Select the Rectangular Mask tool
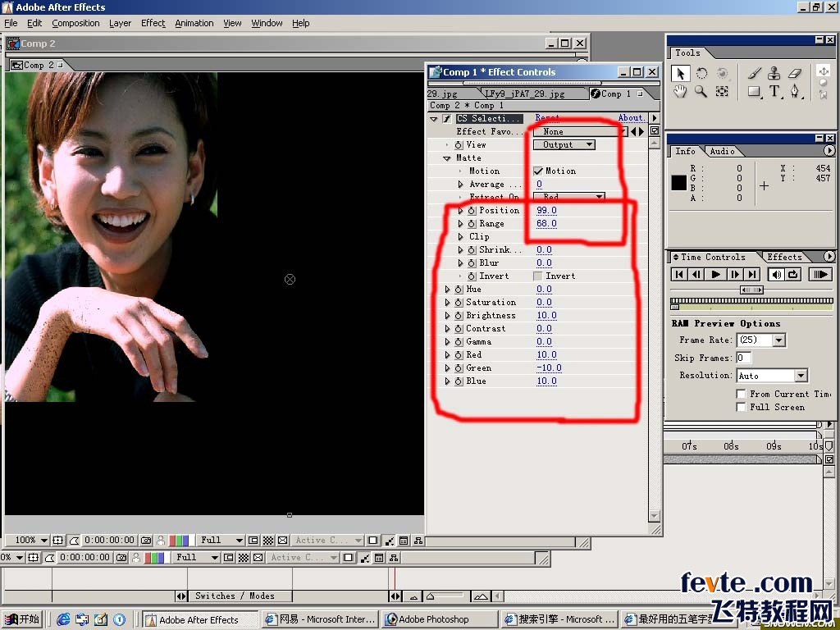 point(755,92)
